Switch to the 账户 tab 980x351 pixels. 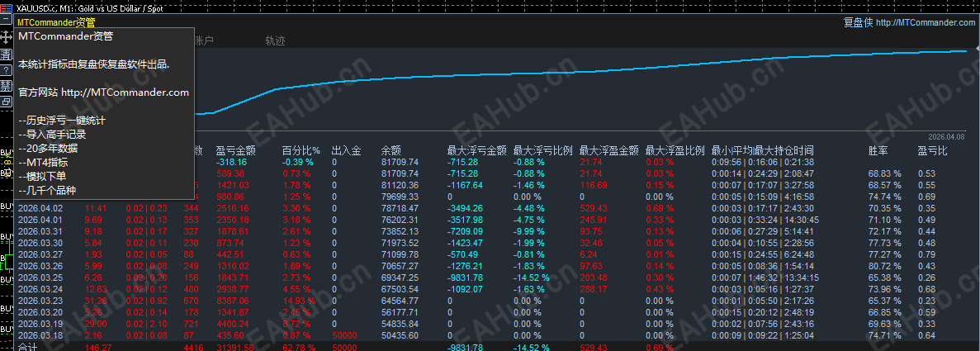click(205, 40)
